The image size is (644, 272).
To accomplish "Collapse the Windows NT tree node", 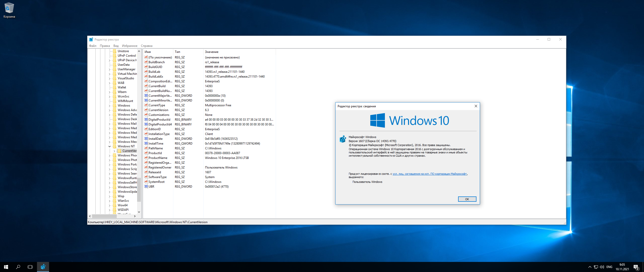I will (109, 146).
